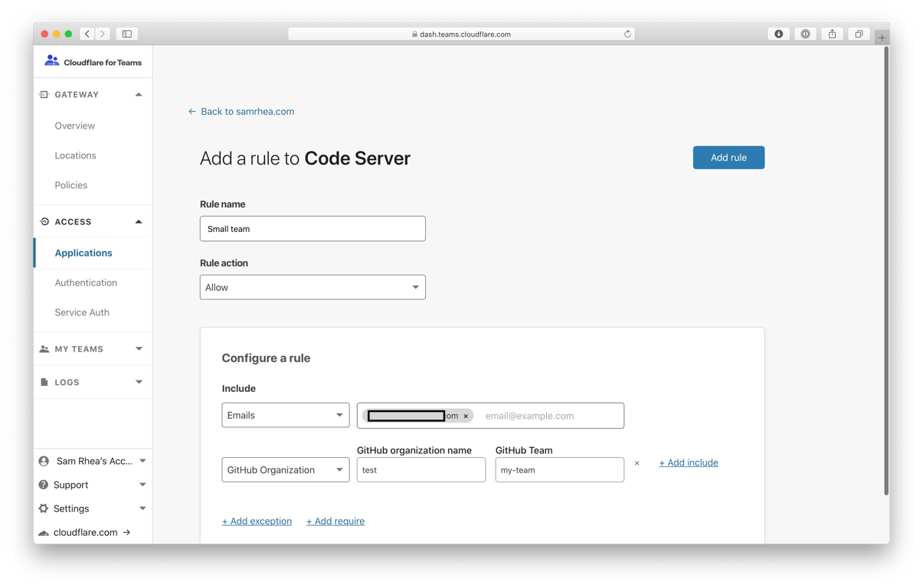This screenshot has height=588, width=923.
Task: Expand the Sam Rhea's Account menu
Action: 142,461
